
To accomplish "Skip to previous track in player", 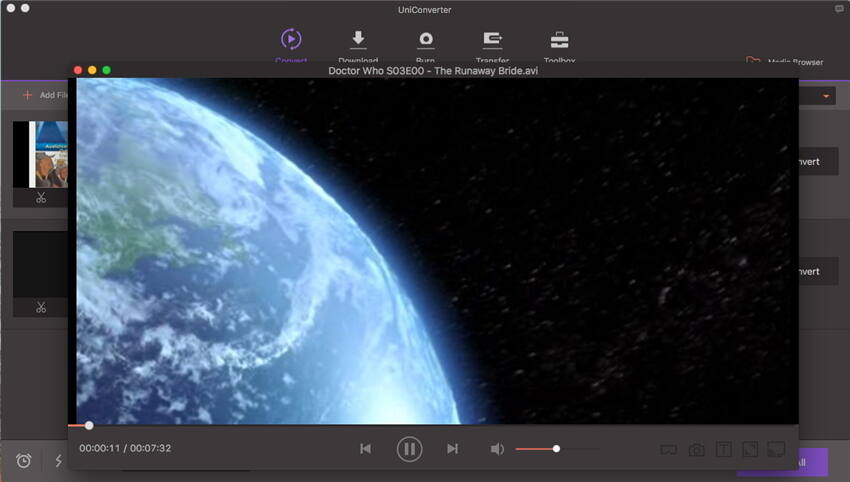I will point(365,449).
